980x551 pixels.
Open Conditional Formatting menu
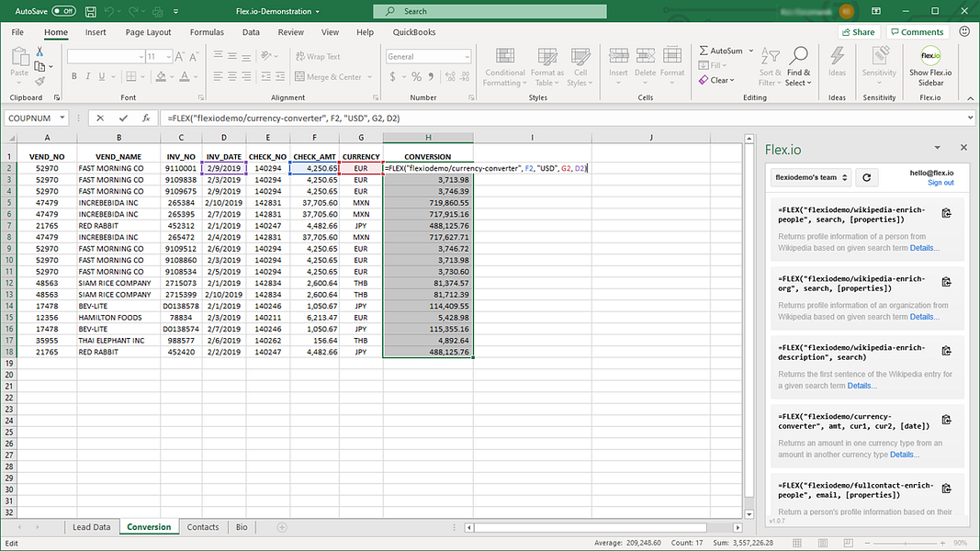[505, 67]
